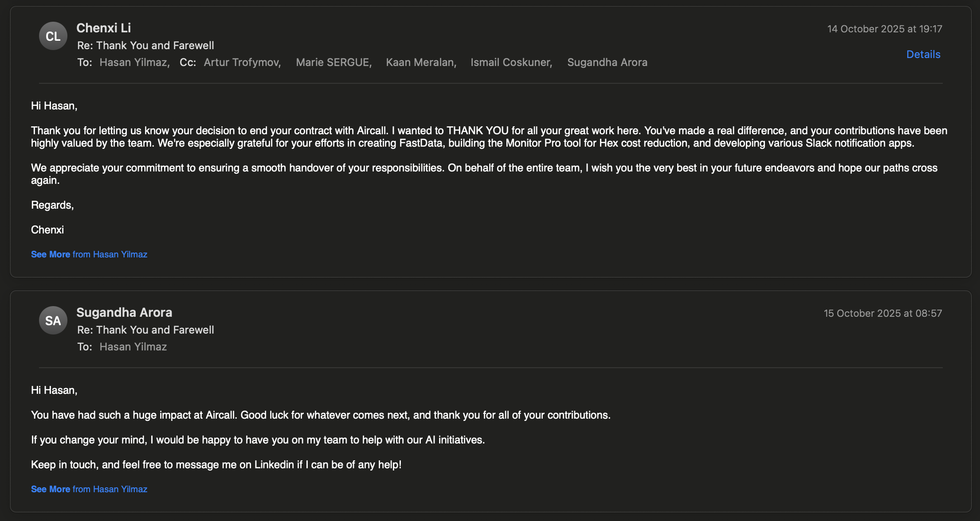Click Chenxi Li's CL avatar icon
The width and height of the screenshot is (980, 521).
click(53, 36)
